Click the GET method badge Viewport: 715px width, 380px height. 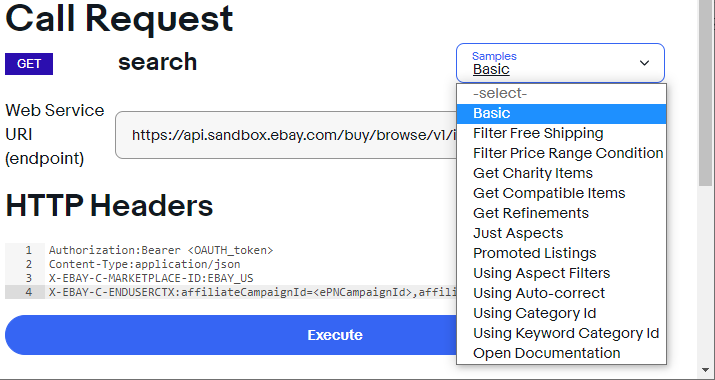coord(29,64)
